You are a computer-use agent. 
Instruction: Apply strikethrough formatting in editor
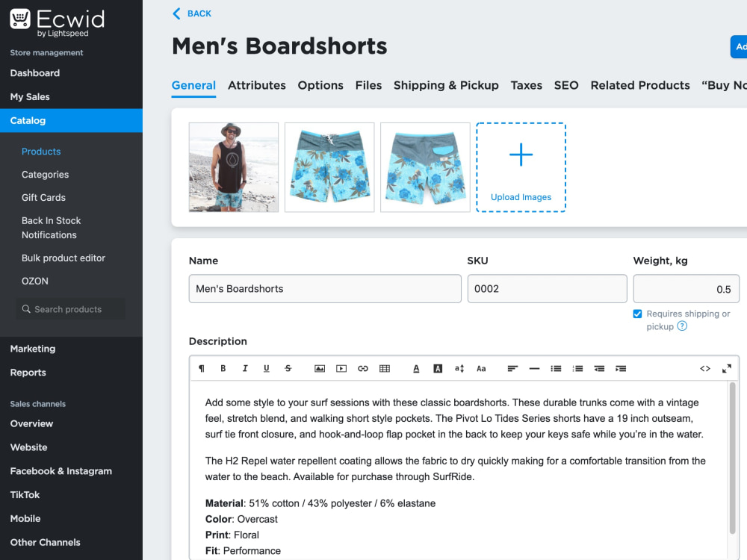coord(288,369)
